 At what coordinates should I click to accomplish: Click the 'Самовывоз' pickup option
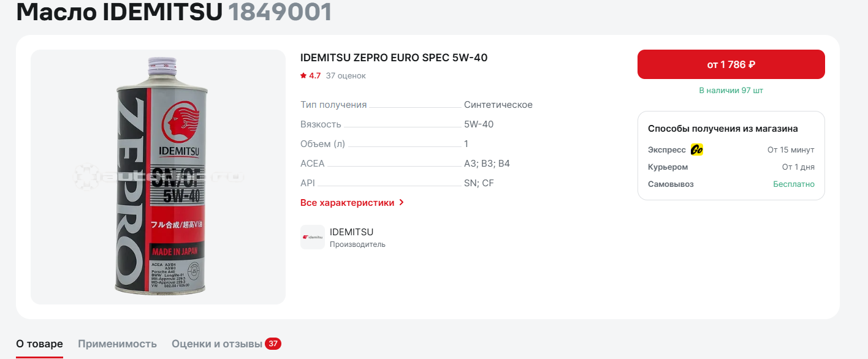point(671,184)
